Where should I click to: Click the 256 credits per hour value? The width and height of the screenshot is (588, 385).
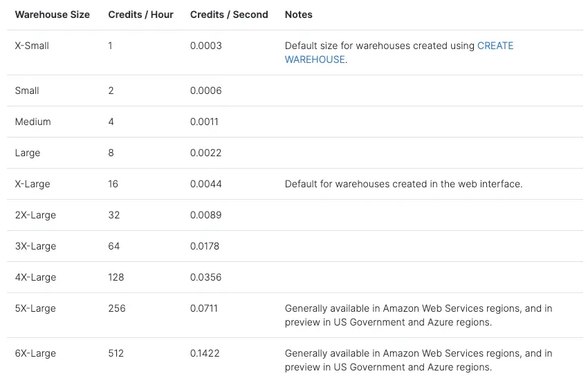pos(117,308)
